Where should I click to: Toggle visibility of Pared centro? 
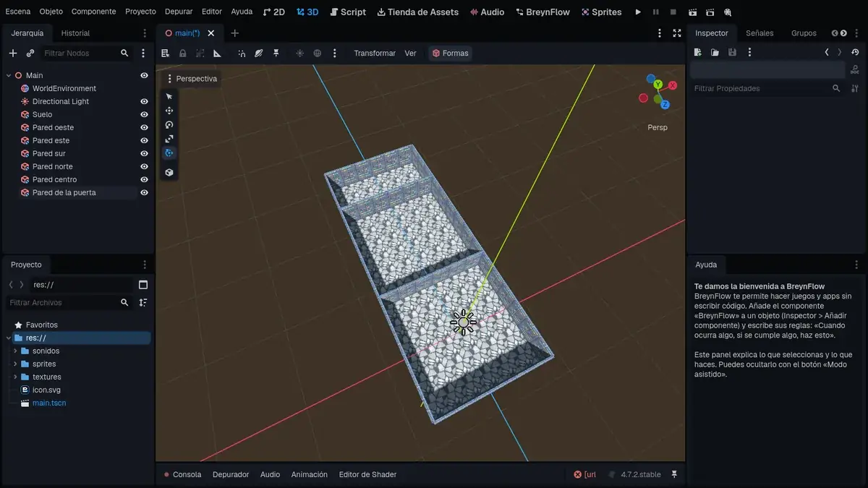click(x=144, y=179)
